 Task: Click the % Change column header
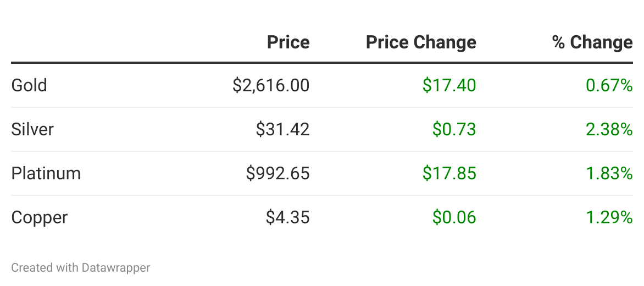(592, 42)
